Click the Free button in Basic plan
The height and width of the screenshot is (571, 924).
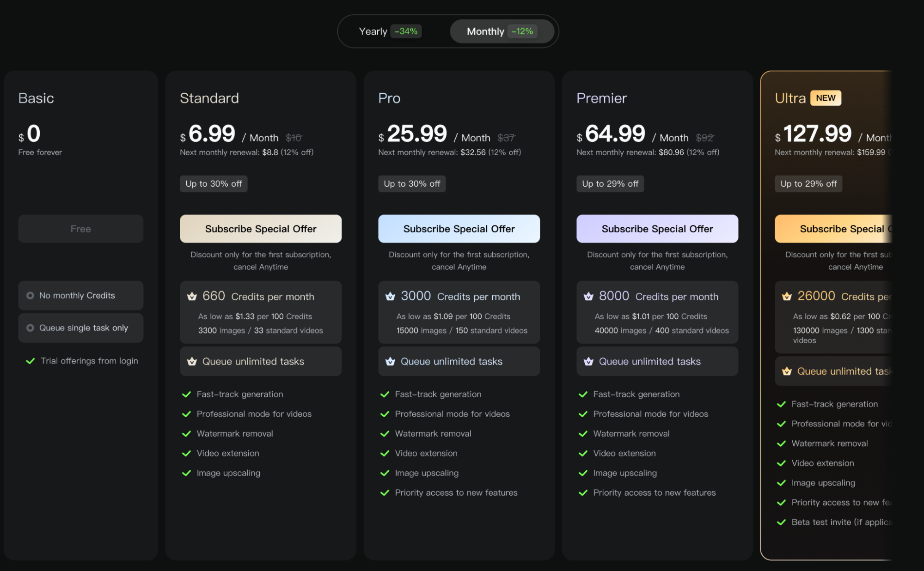80,229
